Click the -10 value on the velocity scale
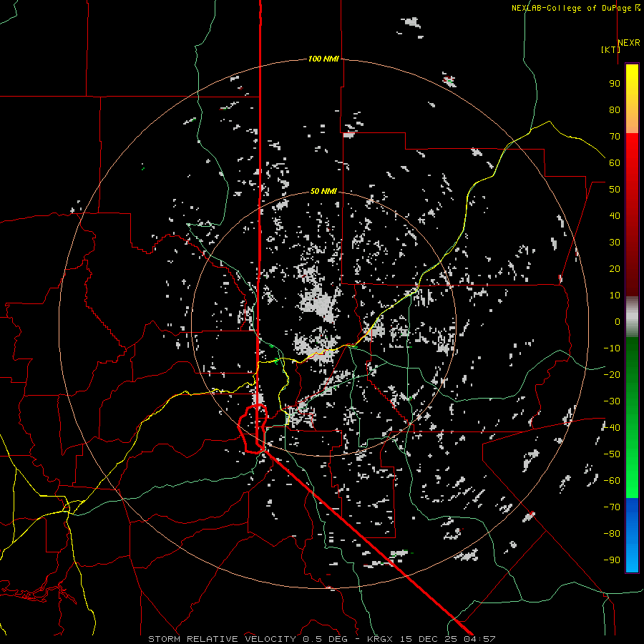Image resolution: width=644 pixels, height=644 pixels. 612,348
